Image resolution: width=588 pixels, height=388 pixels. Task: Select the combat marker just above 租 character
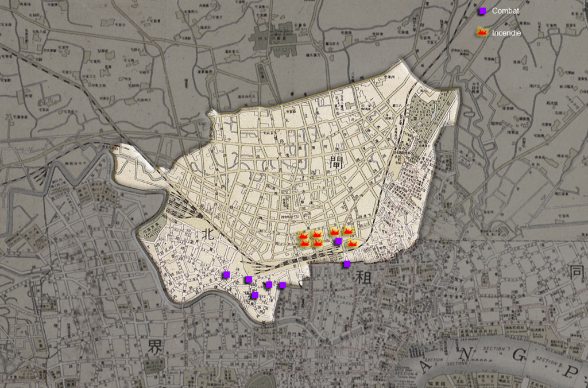347,264
